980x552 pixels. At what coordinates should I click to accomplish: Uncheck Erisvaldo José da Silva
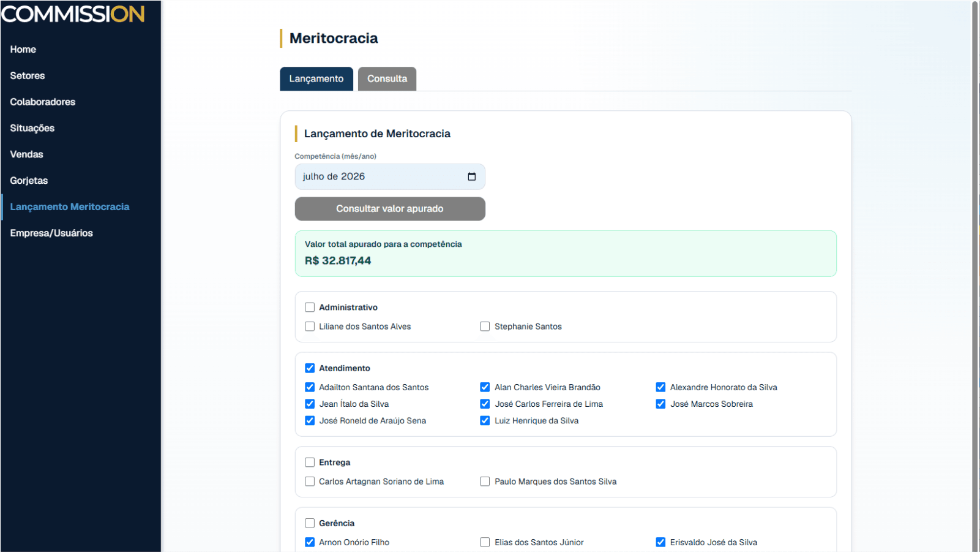tap(660, 542)
